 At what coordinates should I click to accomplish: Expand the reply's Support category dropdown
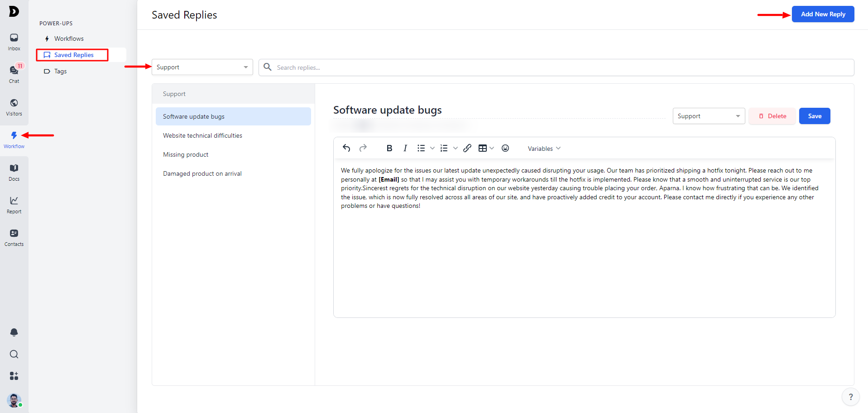pos(708,116)
